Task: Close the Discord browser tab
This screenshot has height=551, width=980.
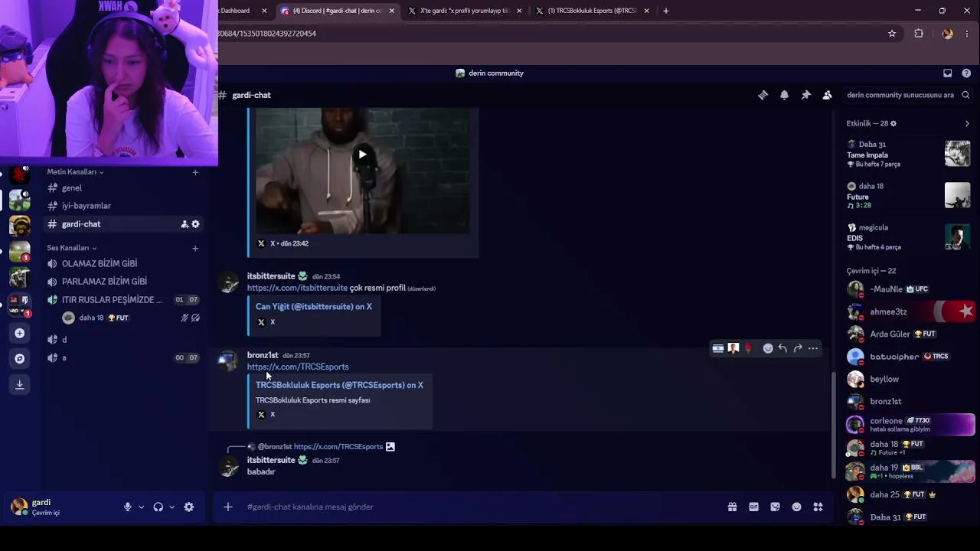Action: (392, 11)
